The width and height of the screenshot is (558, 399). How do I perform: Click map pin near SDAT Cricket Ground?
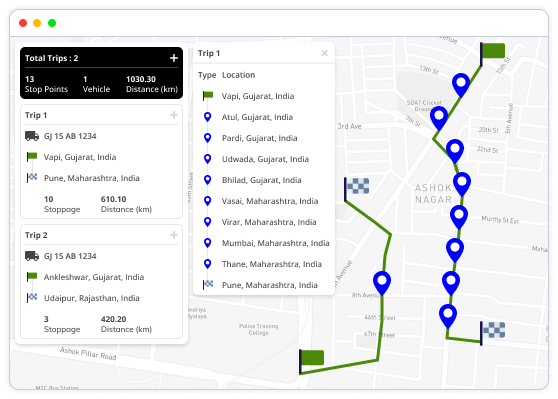[x=439, y=118]
